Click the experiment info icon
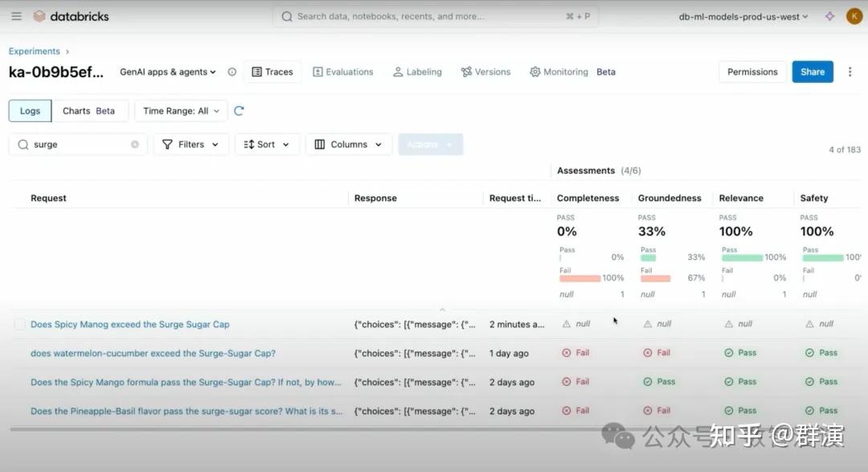The height and width of the screenshot is (472, 868). pos(232,72)
